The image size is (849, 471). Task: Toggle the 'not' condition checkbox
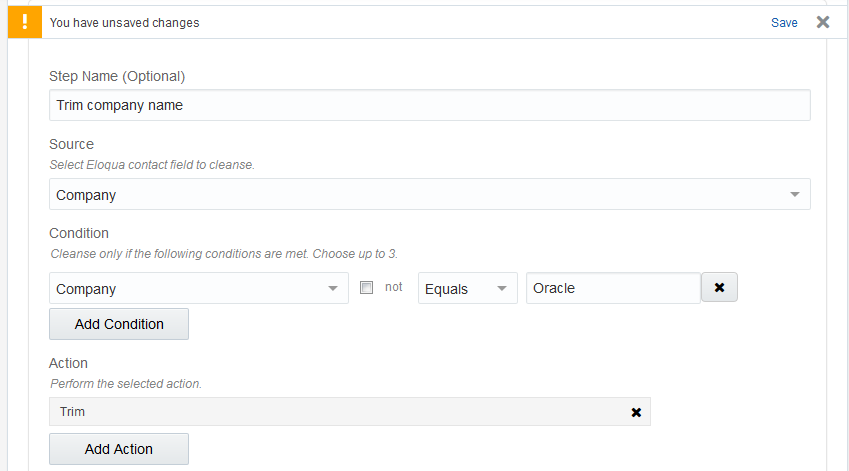coord(366,287)
